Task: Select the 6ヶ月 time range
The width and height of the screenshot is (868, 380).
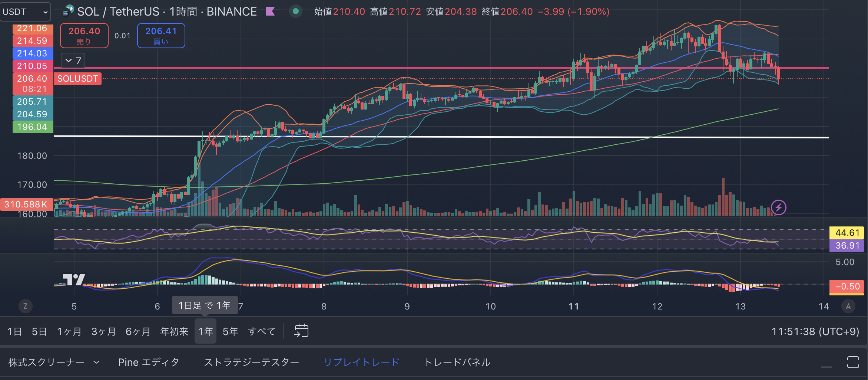Action: (138, 331)
